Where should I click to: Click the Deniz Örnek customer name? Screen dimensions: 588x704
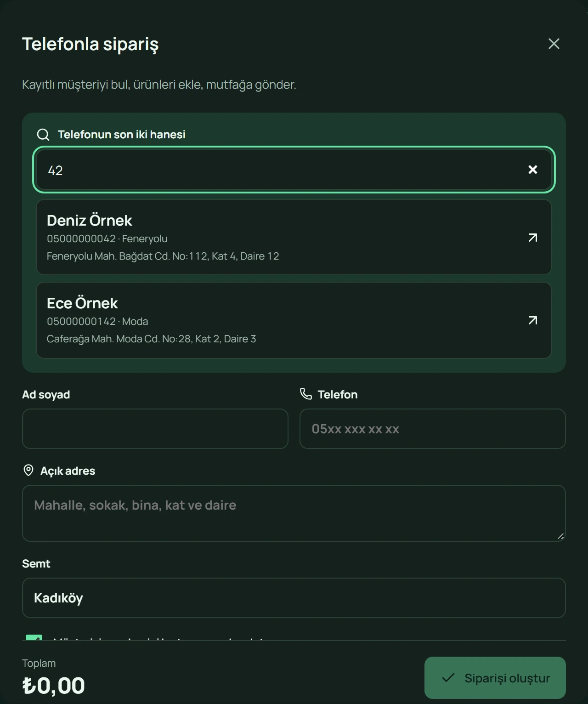(90, 221)
